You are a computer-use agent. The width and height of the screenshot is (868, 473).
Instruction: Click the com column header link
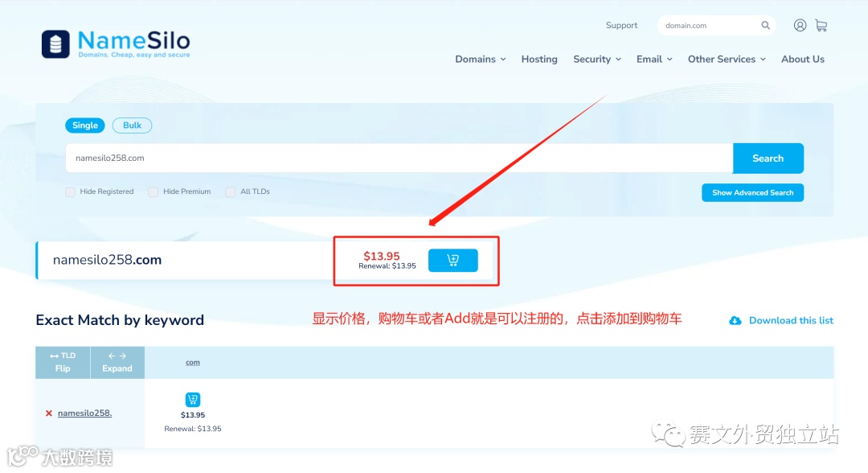193,362
